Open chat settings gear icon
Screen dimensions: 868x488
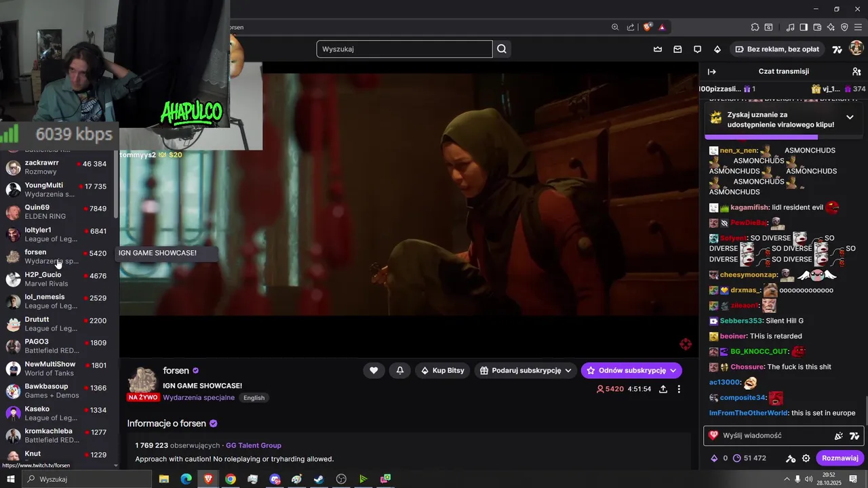[x=806, y=458]
